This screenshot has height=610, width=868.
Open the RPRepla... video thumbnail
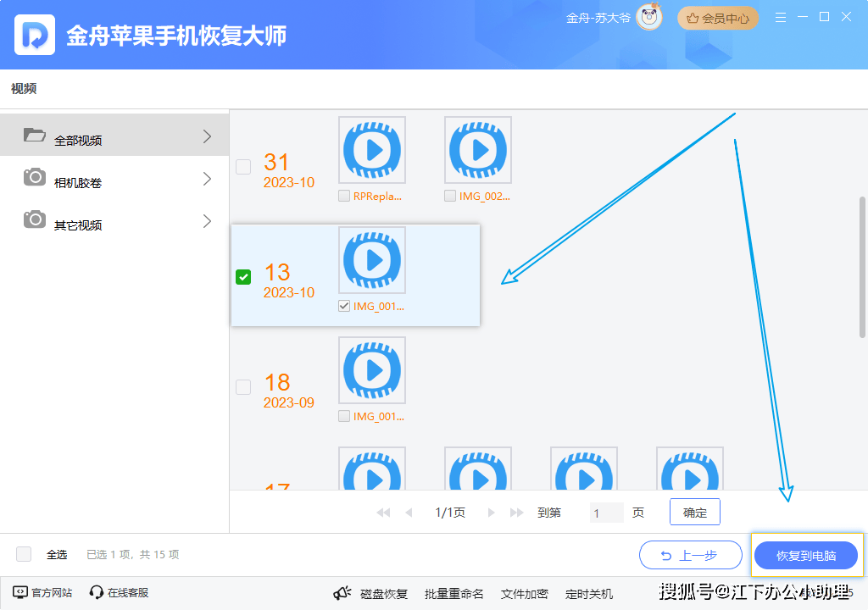point(372,150)
